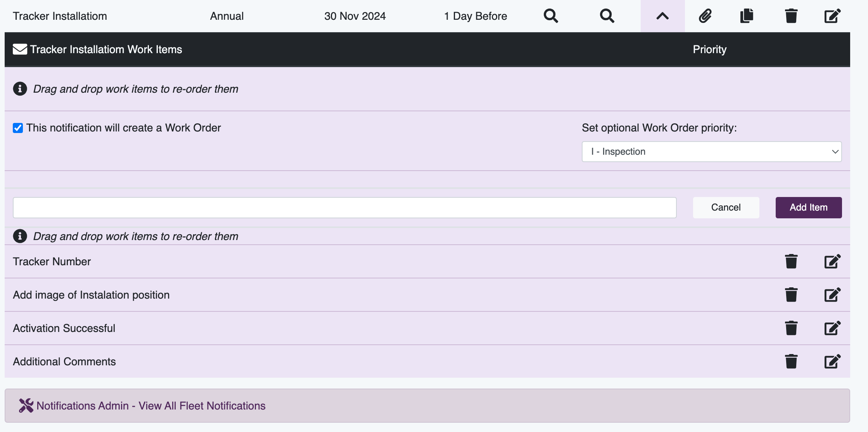Edit the 'Add image of Instalation position' item
The width and height of the screenshot is (868, 432).
(x=832, y=295)
